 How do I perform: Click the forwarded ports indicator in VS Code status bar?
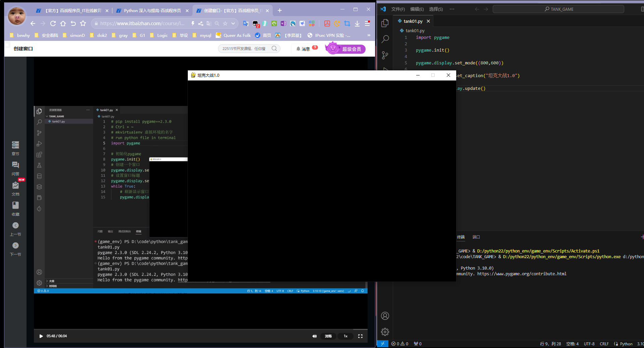[418, 344]
